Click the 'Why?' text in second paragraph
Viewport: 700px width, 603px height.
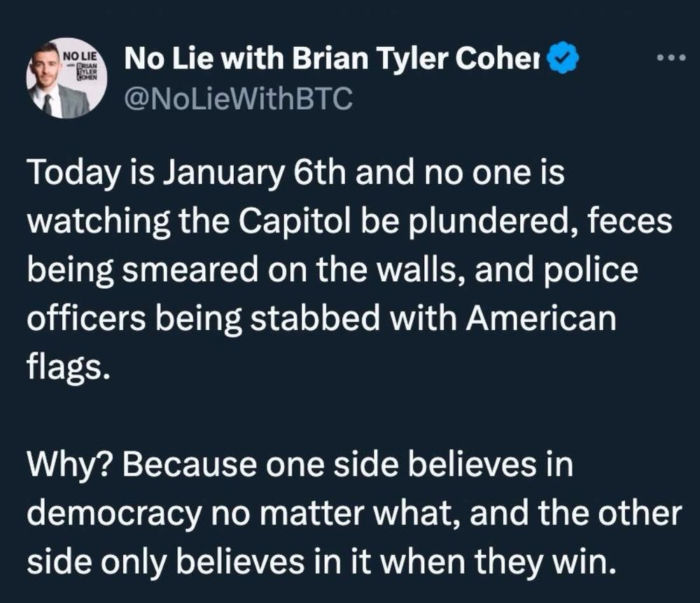tap(67, 465)
